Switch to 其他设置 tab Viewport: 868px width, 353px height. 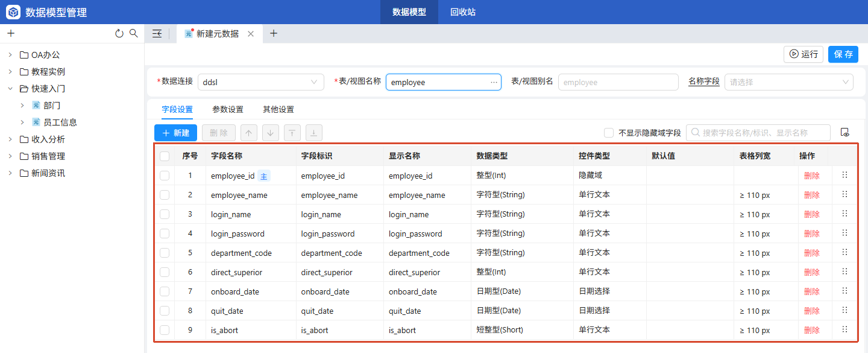coord(278,110)
